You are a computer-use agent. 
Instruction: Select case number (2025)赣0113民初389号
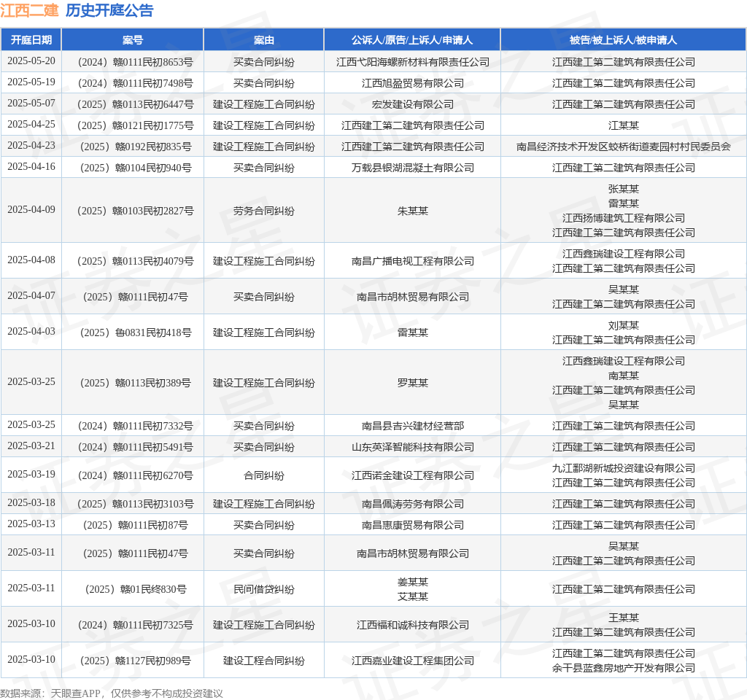[x=135, y=383]
